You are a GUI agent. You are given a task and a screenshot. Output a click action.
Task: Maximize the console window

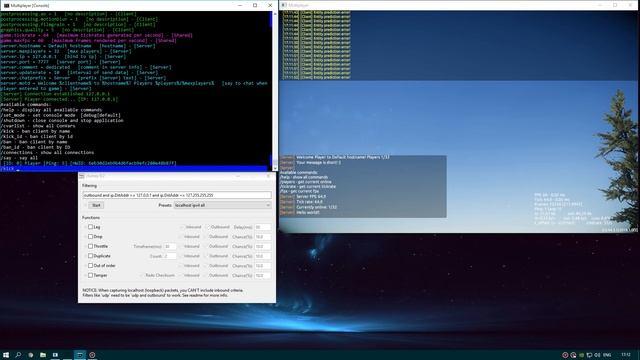coord(255,5)
